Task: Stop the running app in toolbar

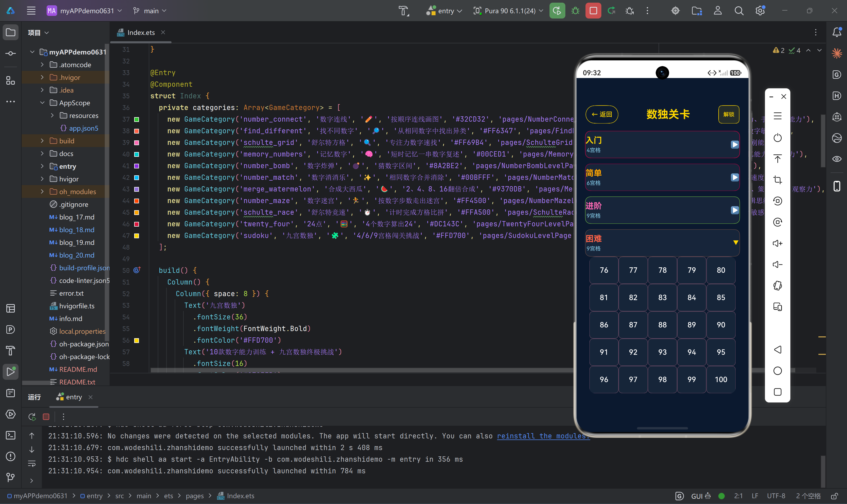Action: (593, 11)
